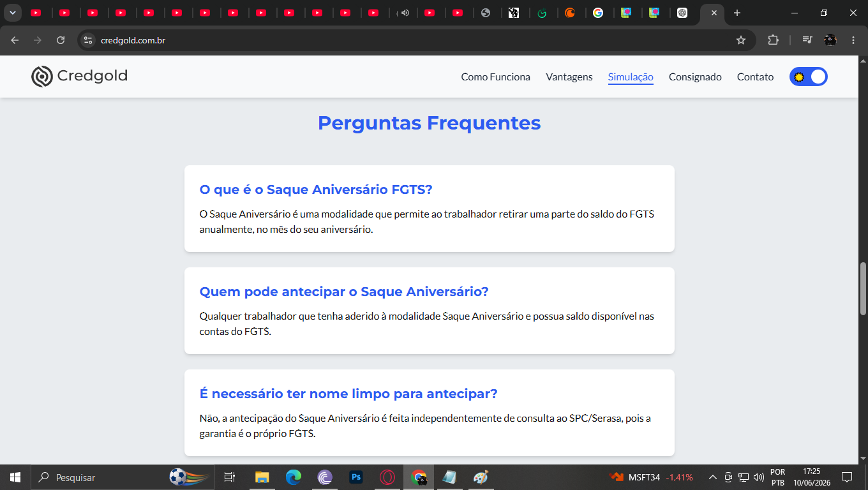Image resolution: width=868 pixels, height=490 pixels.
Task: Switch to the ChatGPT tab
Action: coord(682,13)
